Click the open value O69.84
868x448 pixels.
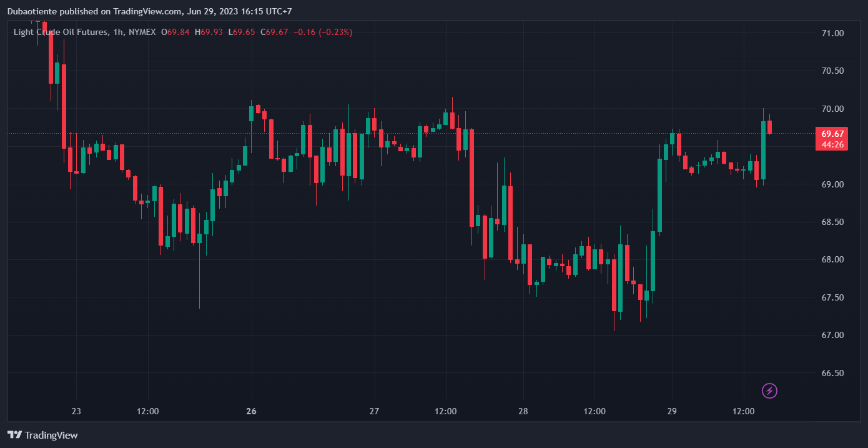click(x=175, y=32)
